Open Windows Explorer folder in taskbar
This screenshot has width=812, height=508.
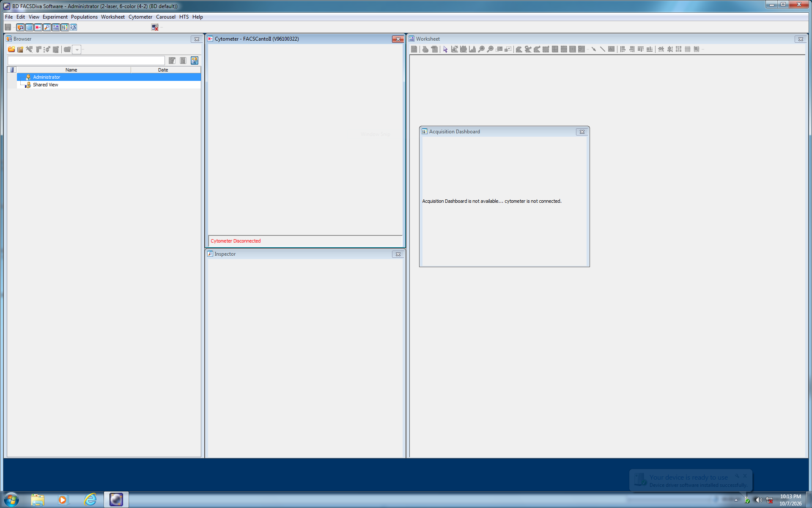[38, 500]
